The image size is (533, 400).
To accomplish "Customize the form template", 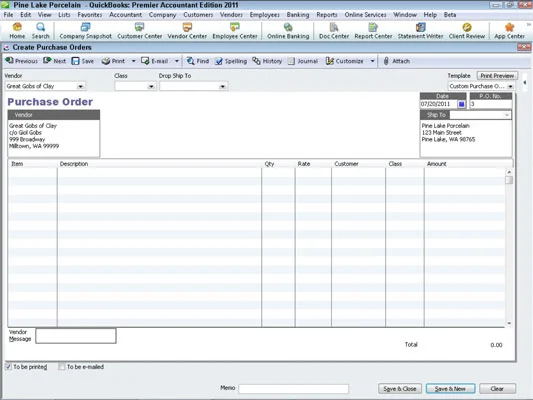I will point(345,61).
